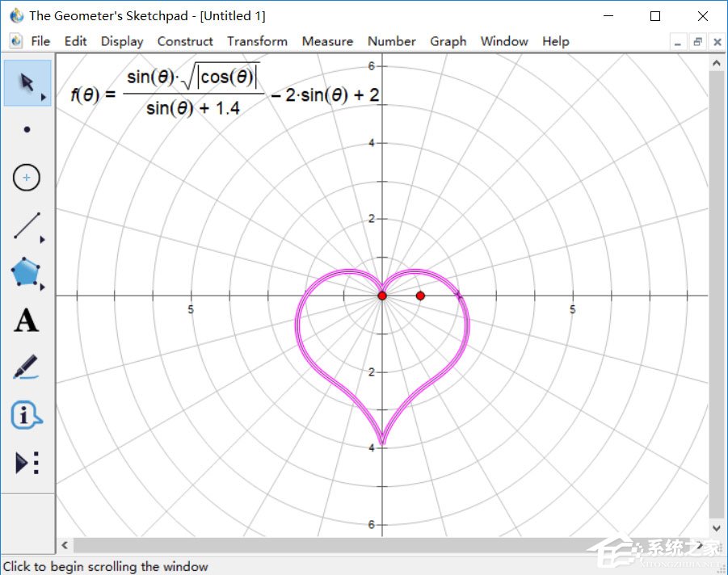The image size is (728, 575).
Task: Open the Measure menu
Action: [327, 41]
